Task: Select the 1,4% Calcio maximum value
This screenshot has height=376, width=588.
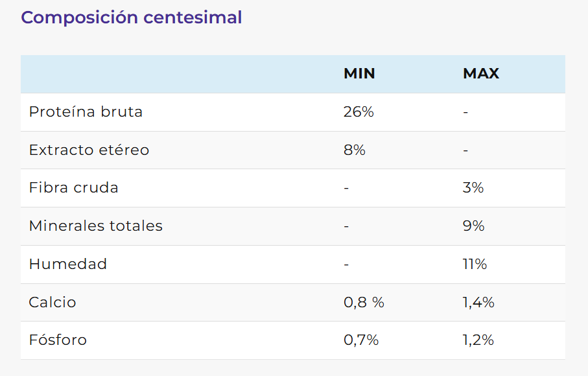Action: tap(478, 302)
